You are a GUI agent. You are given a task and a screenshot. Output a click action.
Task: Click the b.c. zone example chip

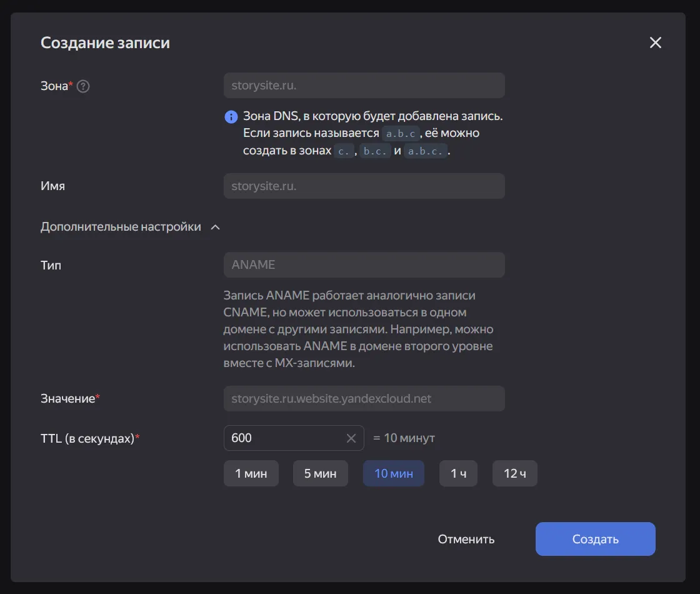tap(376, 151)
